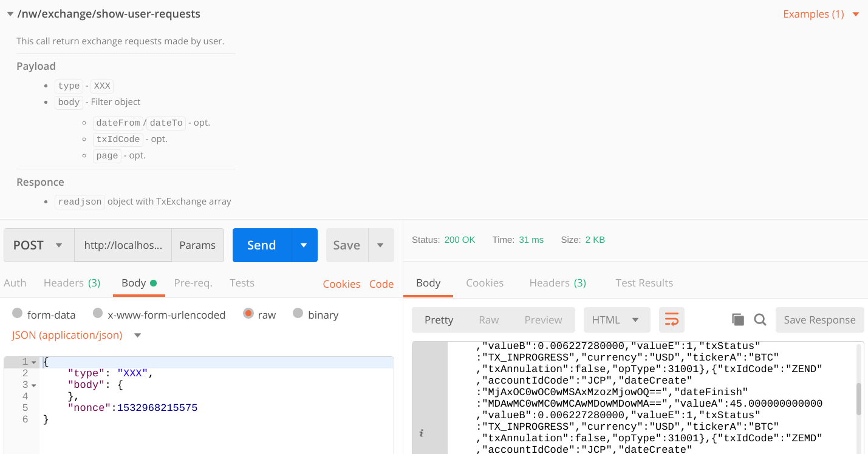868x454 pixels.
Task: Click the request URL field
Action: pyautogui.click(x=121, y=245)
